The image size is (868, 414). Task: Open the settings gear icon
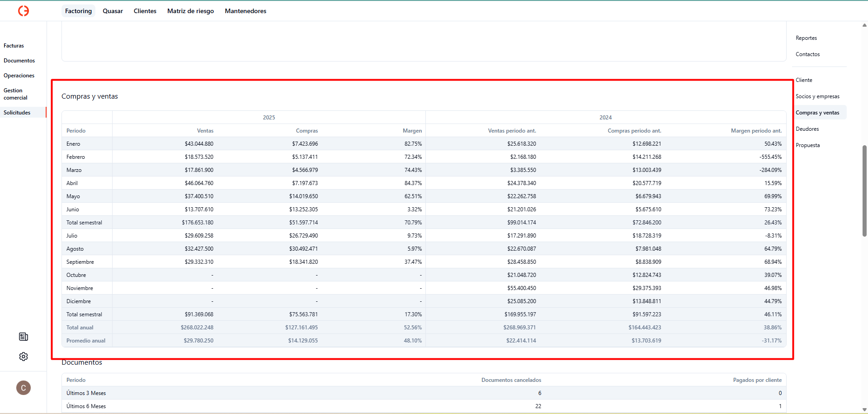24,357
